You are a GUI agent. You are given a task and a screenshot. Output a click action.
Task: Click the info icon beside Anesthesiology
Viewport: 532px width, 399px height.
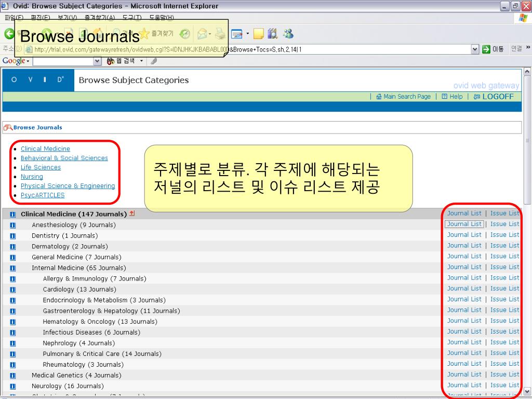click(13, 225)
